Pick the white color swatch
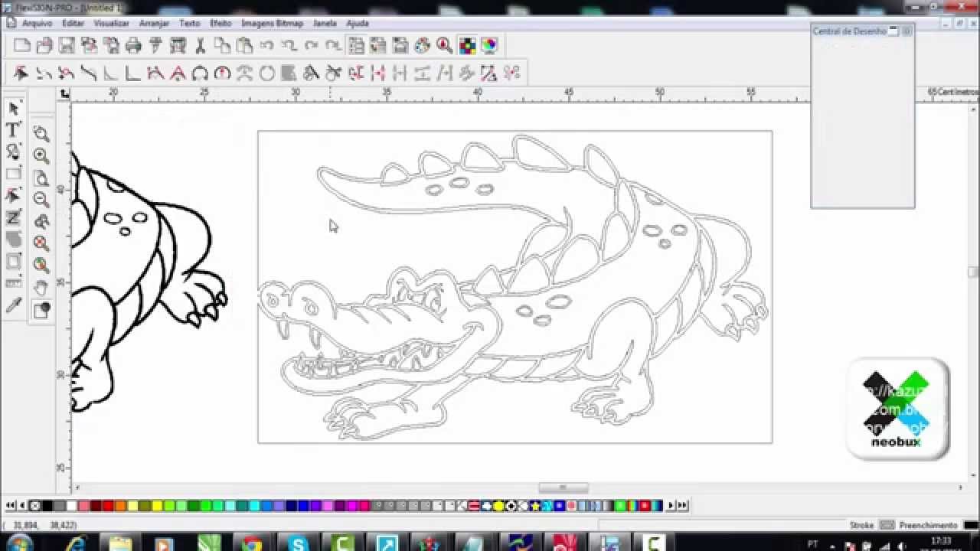The image size is (980, 551). click(71, 506)
